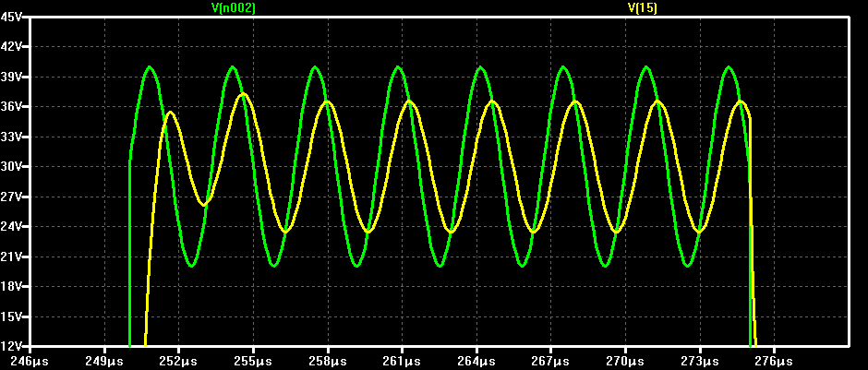Click the 27V vertical axis label
Image resolution: width=868 pixels, height=370 pixels.
tap(11, 197)
